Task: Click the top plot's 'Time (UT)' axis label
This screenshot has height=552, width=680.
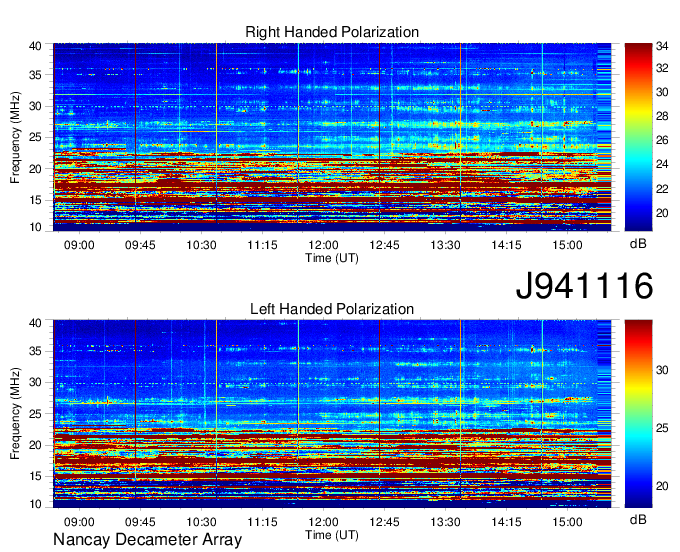Action: tap(332, 258)
